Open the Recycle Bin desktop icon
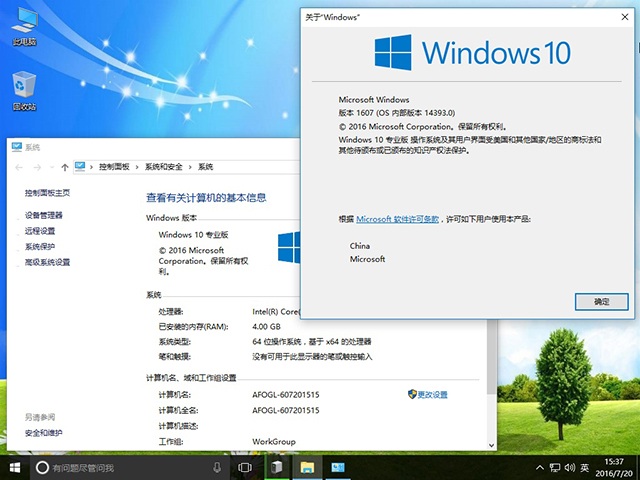This screenshot has height=480, width=640. tap(24, 91)
